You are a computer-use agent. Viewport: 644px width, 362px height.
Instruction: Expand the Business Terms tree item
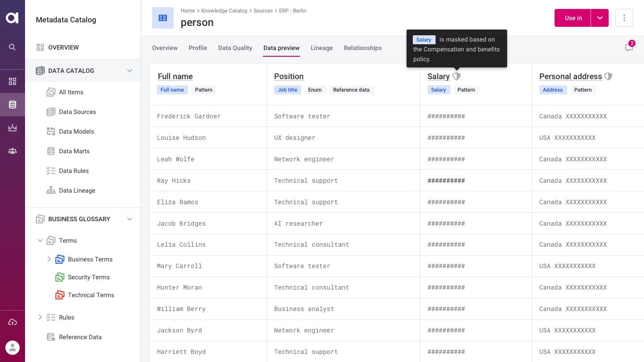tap(50, 259)
